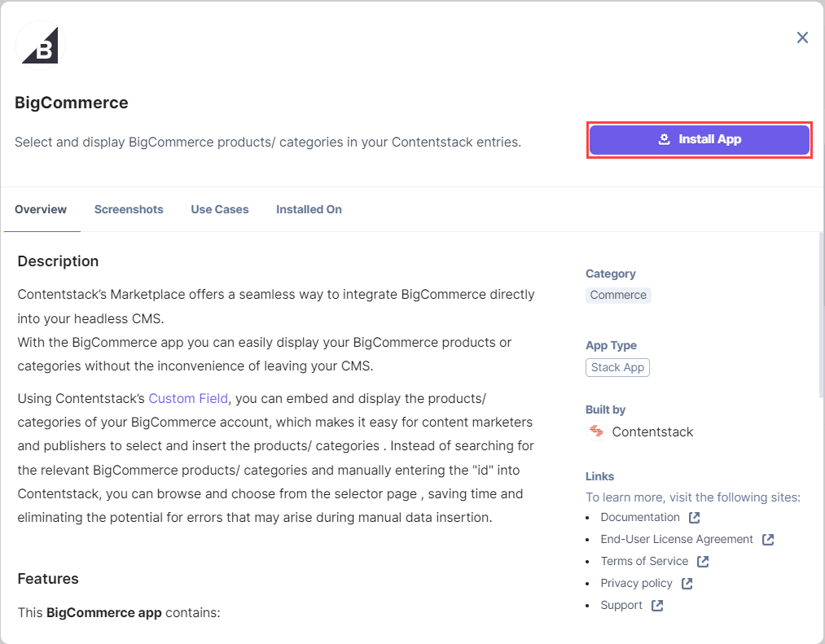Click the Stack App type badge
The width and height of the screenshot is (825, 644).
617,367
